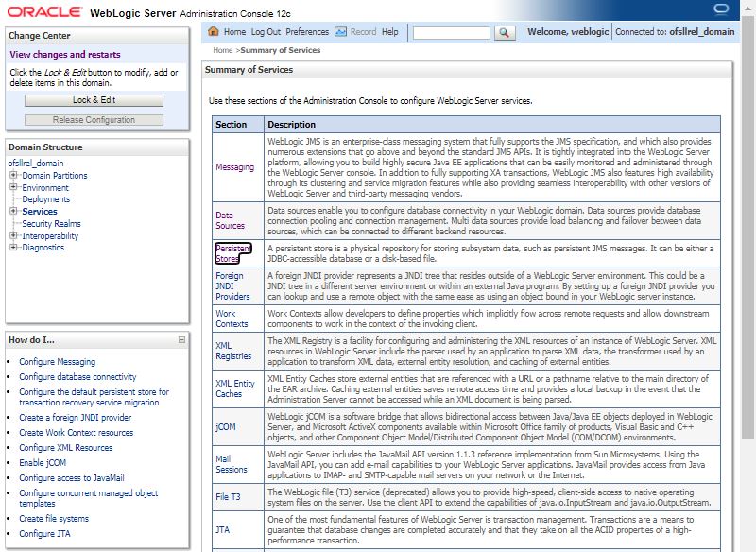The height and width of the screenshot is (552, 756).
Task: Open Create a foreign JNDI provider
Action: coord(76,417)
